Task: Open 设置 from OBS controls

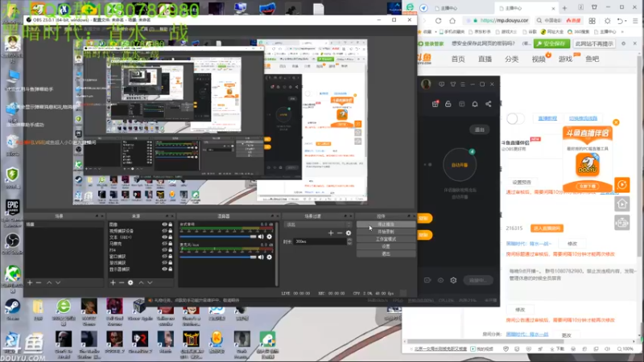Action: pos(386,247)
